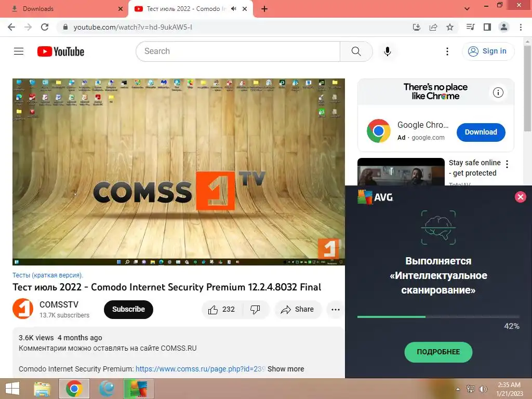Open the volume tray icon
The height and width of the screenshot is (399, 532).
pyautogui.click(x=483, y=389)
